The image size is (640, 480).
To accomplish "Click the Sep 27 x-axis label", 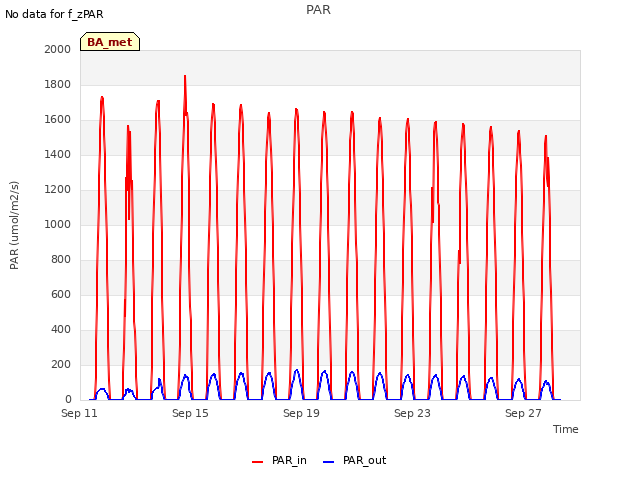I will (x=523, y=413).
